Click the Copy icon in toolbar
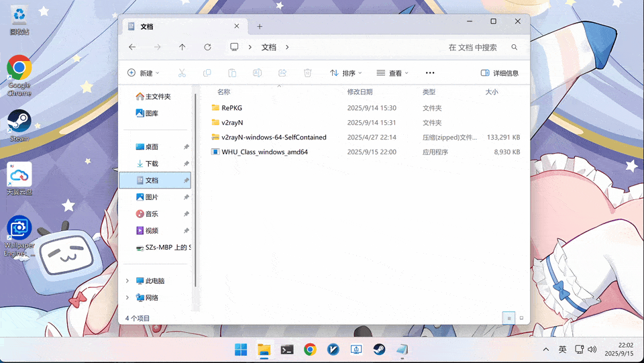The image size is (644, 363). (x=207, y=73)
